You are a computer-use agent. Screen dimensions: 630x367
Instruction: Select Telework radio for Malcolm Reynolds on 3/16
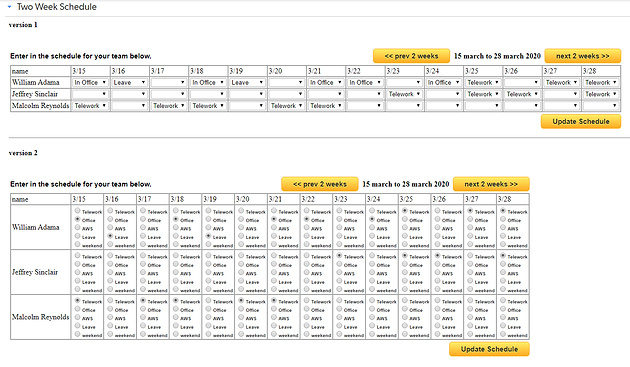[110, 301]
